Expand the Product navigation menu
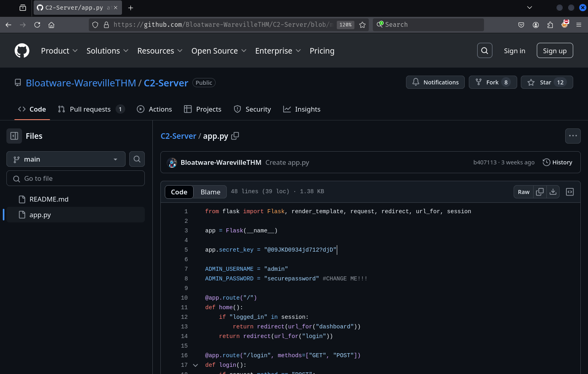 59,51
